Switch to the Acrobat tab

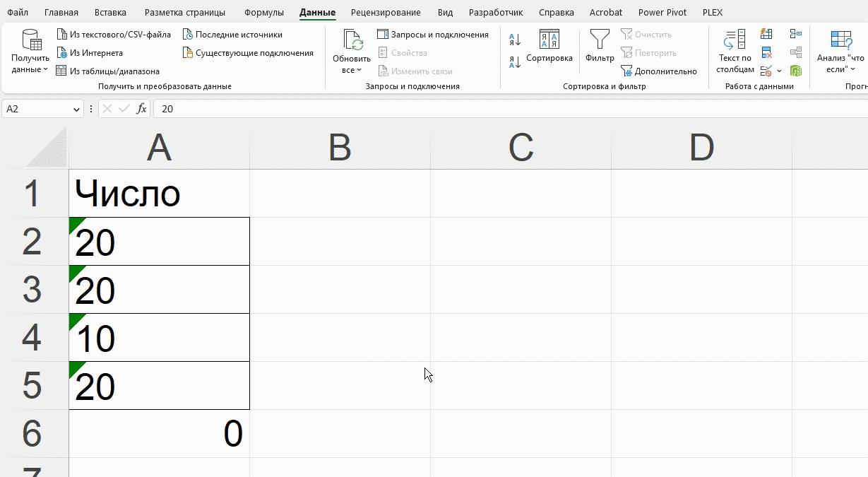(606, 12)
